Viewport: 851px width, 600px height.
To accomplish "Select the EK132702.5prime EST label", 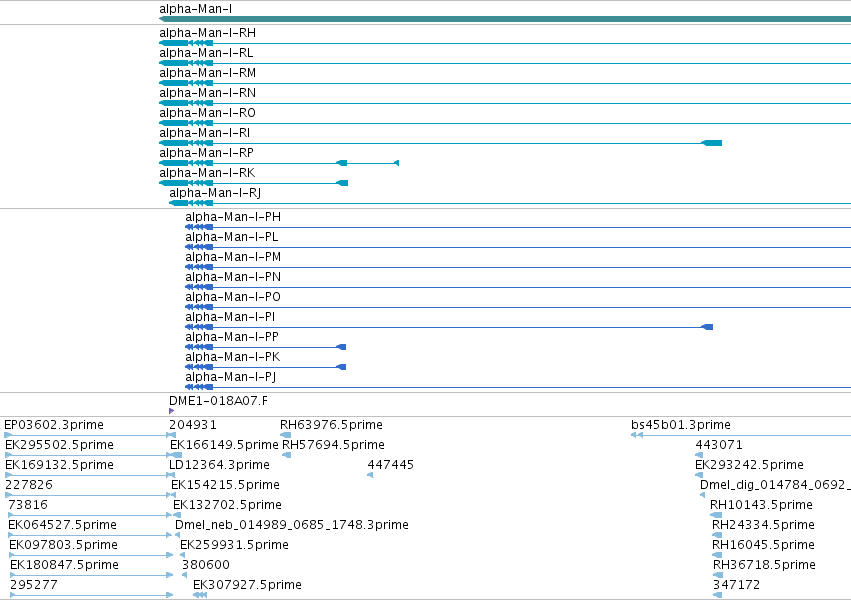I will tap(227, 506).
